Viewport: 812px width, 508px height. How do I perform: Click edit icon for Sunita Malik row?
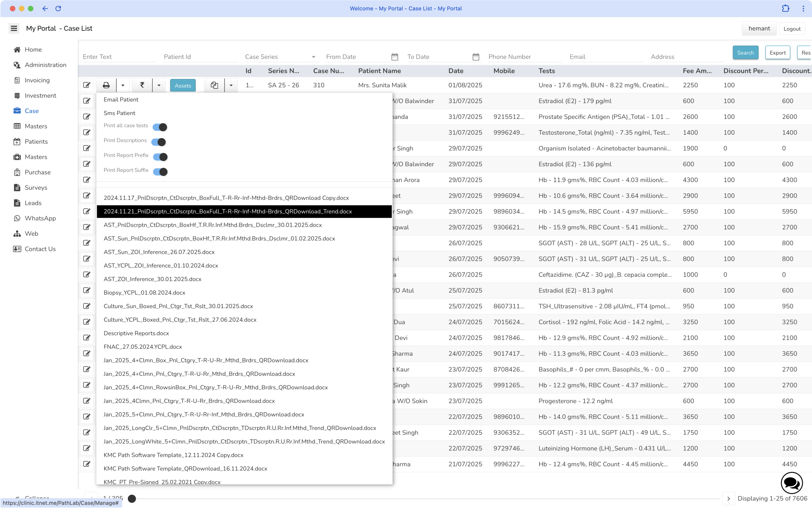87,85
